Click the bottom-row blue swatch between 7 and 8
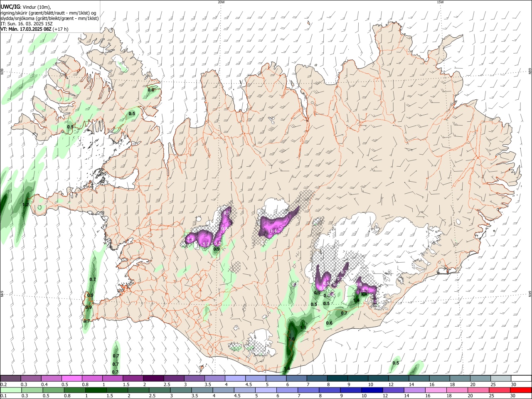Viewport: 532px width, 399px height. (308, 390)
